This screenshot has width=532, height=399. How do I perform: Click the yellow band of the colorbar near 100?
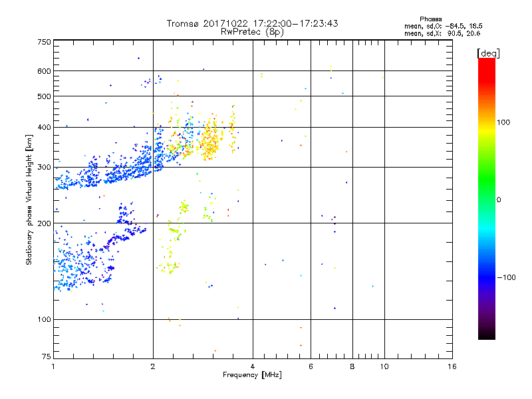[x=487, y=129]
